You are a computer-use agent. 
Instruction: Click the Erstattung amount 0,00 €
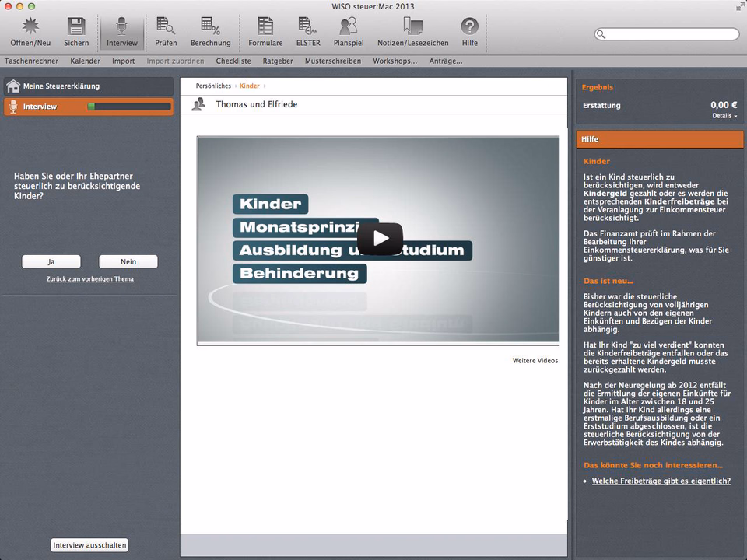point(724,105)
